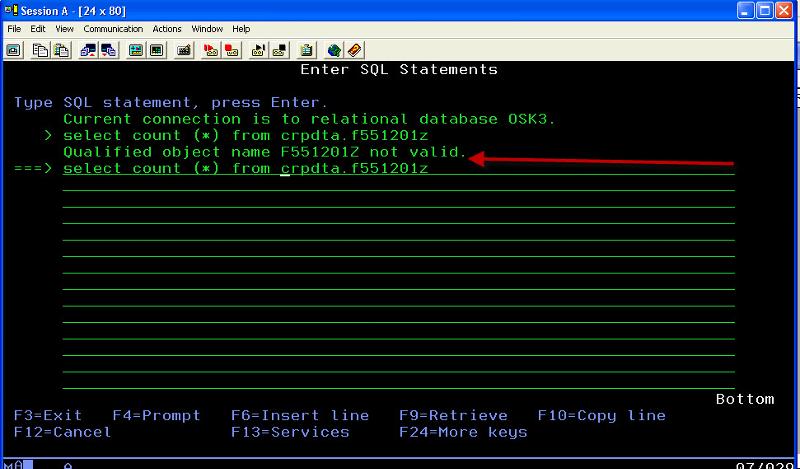Maximize the Session A window
Screen dimensions: 800x469
pyautogui.click(x=765, y=10)
